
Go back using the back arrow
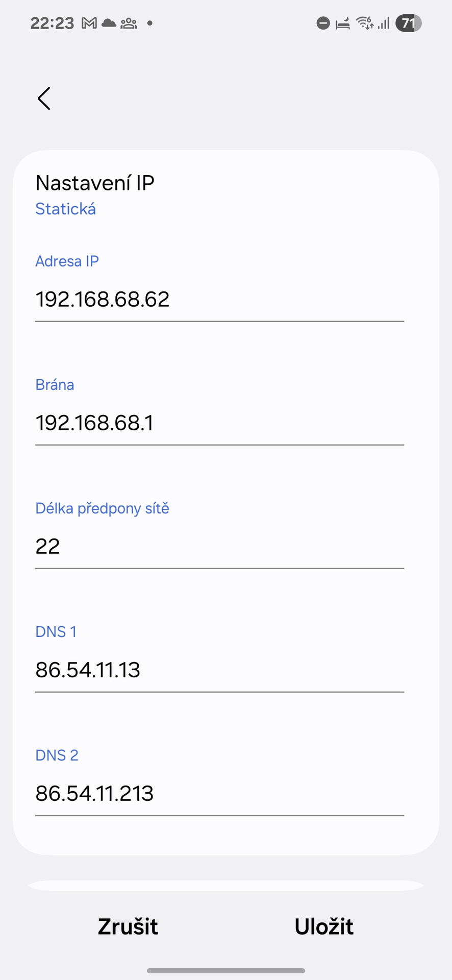[44, 99]
